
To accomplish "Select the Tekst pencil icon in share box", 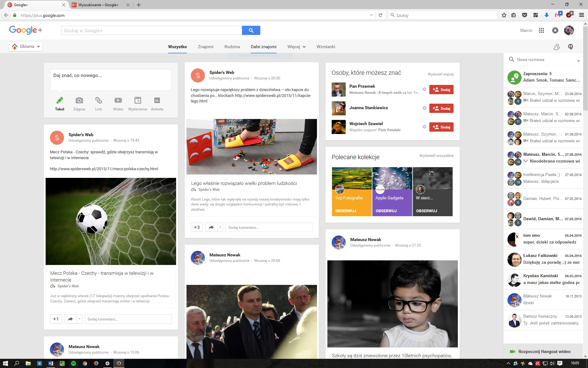I will point(60,100).
